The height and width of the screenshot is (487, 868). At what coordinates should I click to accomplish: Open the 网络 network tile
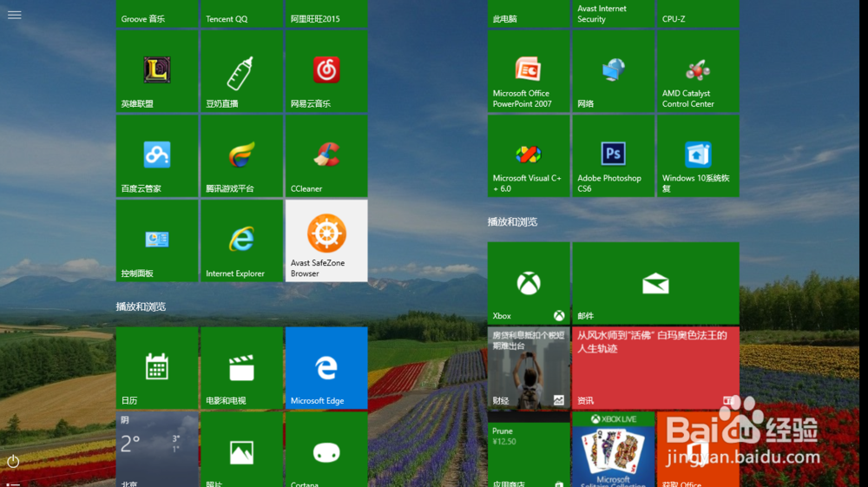(x=614, y=71)
